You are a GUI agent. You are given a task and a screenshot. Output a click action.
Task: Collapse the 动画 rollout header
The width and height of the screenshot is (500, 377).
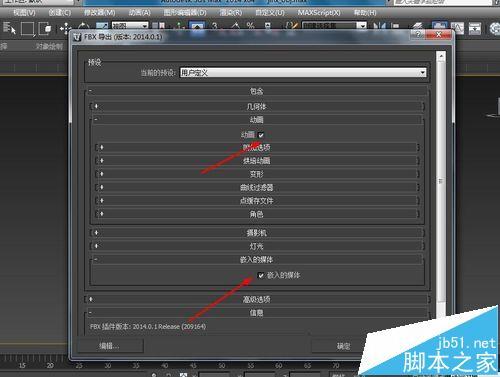point(257,120)
